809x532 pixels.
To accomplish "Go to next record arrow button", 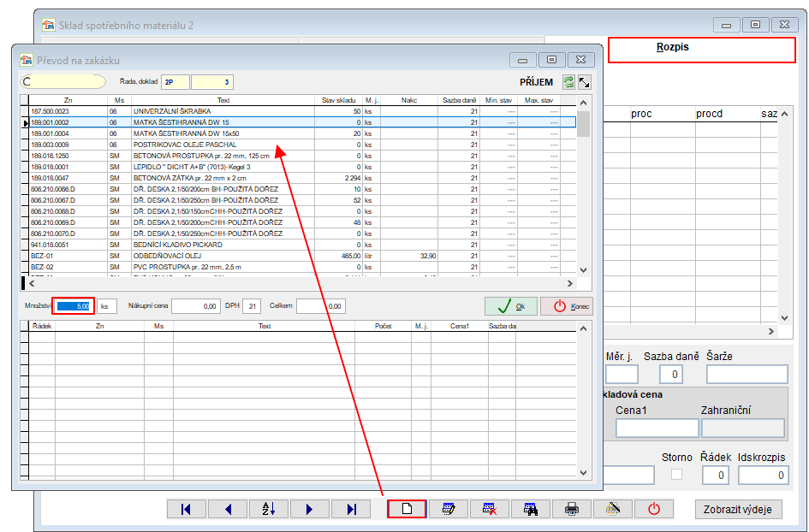I will (x=310, y=509).
